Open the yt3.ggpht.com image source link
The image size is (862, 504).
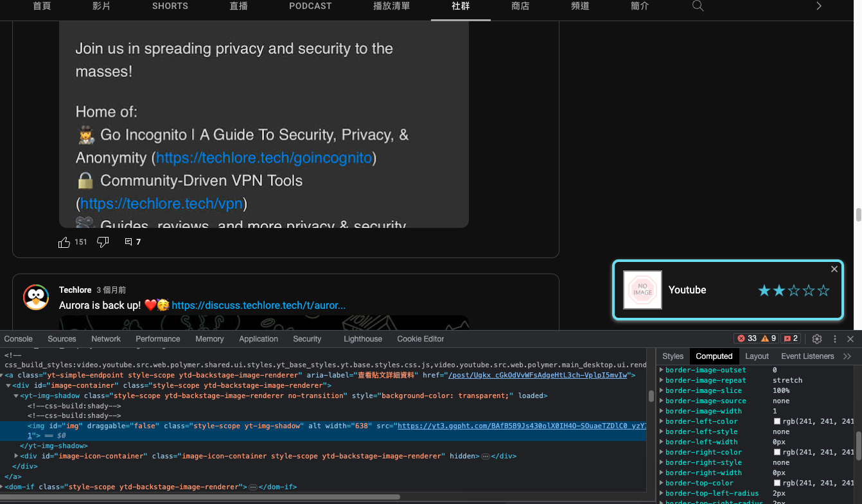520,425
